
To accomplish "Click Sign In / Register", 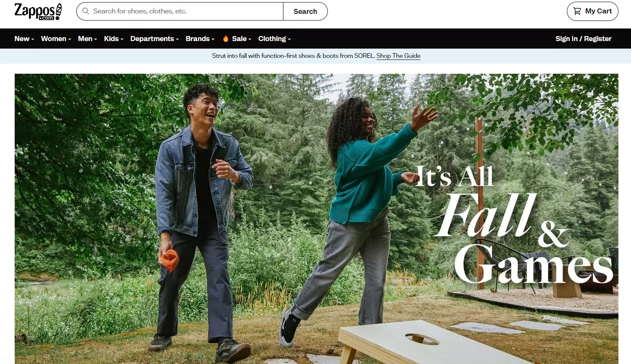I will click(583, 39).
